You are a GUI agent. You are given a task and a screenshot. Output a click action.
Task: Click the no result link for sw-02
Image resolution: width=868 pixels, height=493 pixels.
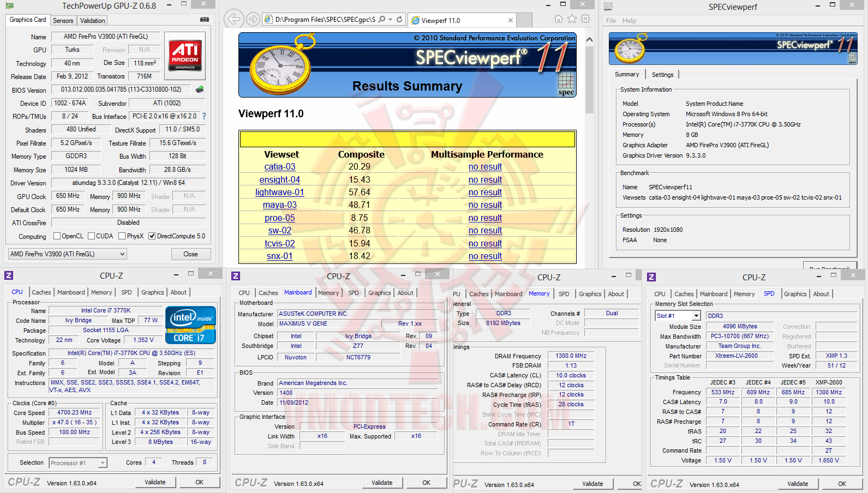485,231
